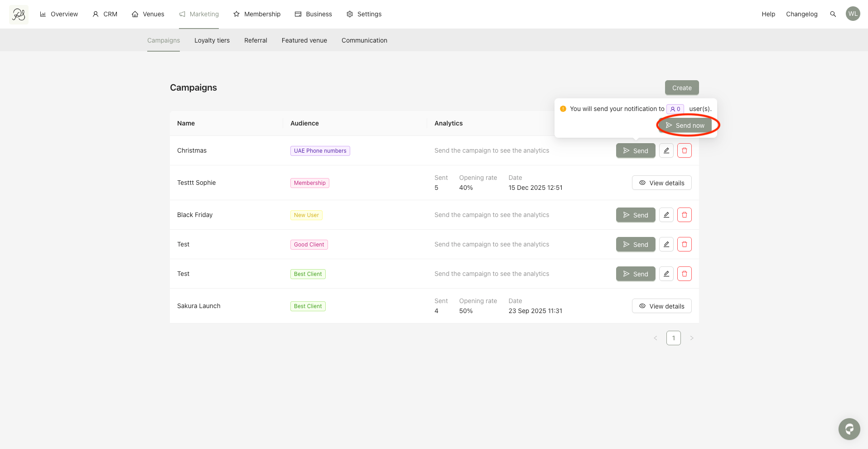Open the Membership menu
This screenshot has width=868, height=449.
[257, 14]
